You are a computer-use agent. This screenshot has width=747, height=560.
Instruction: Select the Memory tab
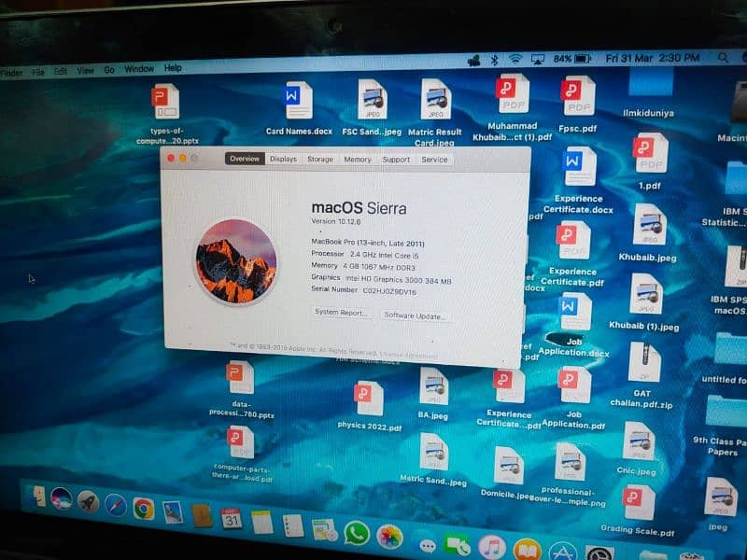tap(357, 160)
